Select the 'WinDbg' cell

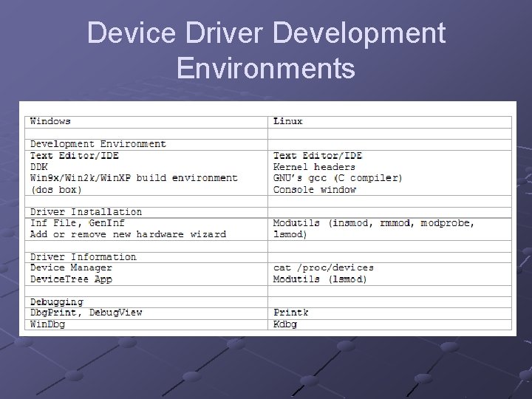coord(146,324)
